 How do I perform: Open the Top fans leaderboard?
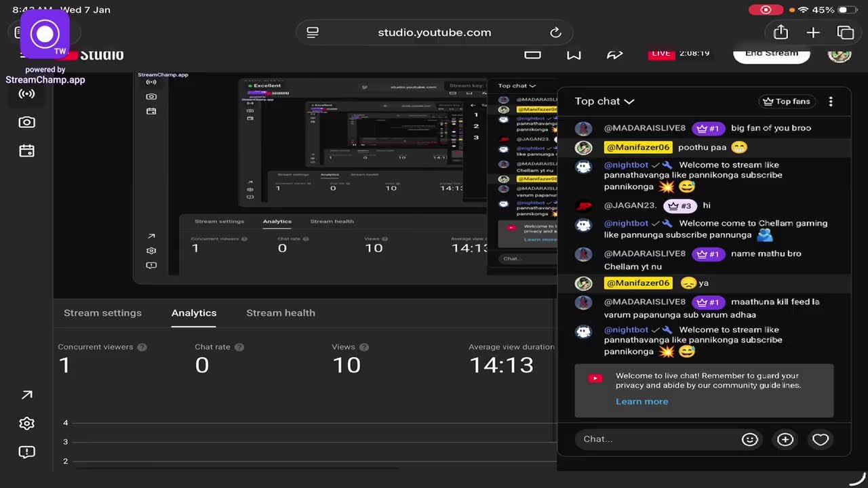[787, 102]
